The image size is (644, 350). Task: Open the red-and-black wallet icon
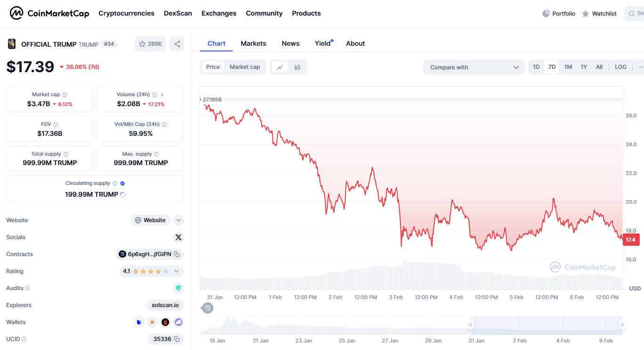click(x=165, y=322)
